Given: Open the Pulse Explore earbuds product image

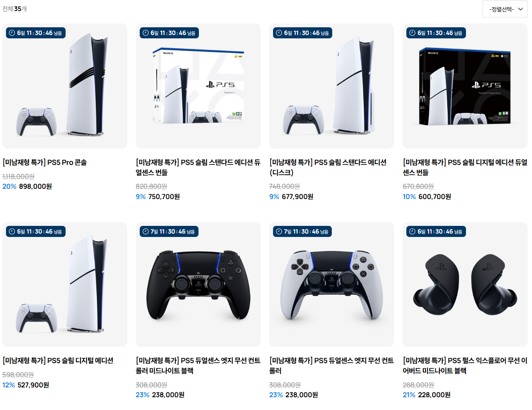Looking at the screenshot, I should pyautogui.click(x=465, y=284).
